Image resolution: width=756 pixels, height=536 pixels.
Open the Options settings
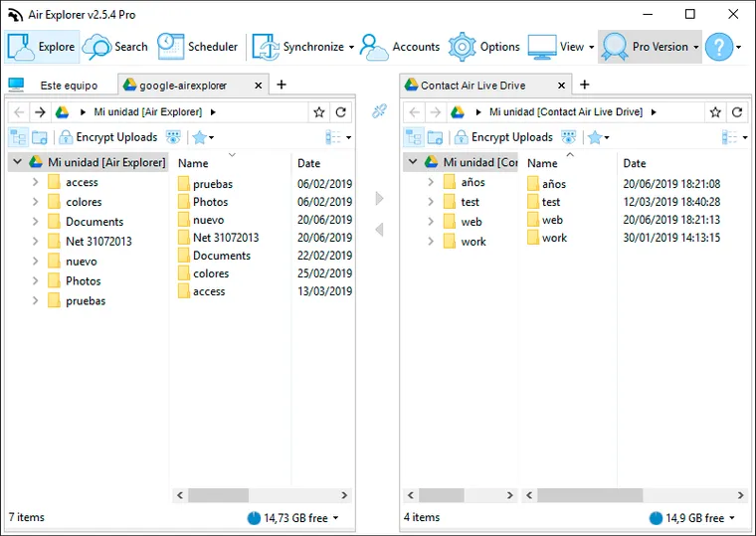click(484, 47)
